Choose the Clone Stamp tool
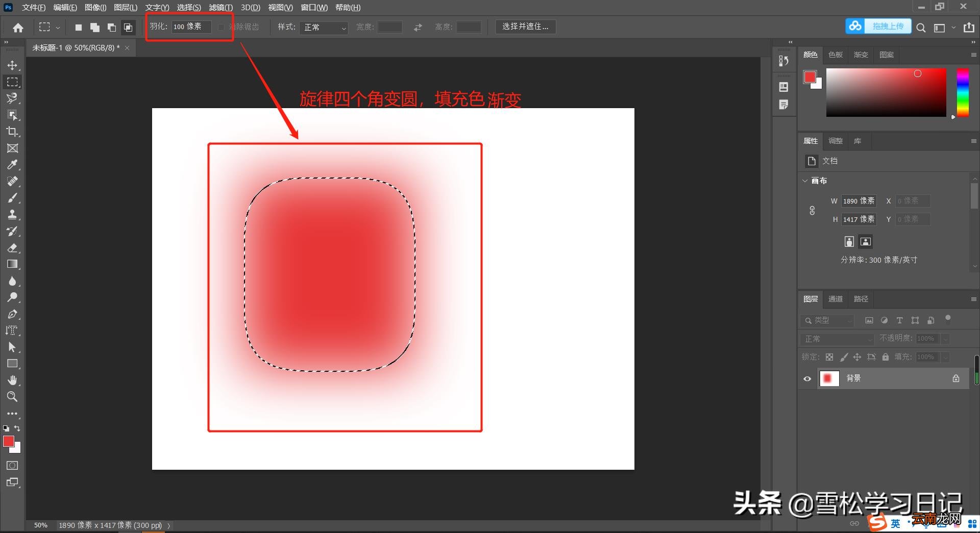980x533 pixels. [12, 214]
